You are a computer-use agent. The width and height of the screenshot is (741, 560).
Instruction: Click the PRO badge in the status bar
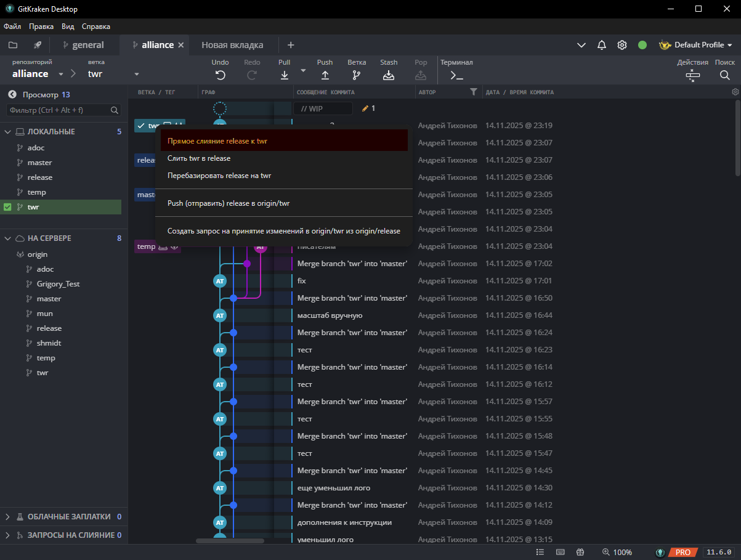tap(684, 552)
